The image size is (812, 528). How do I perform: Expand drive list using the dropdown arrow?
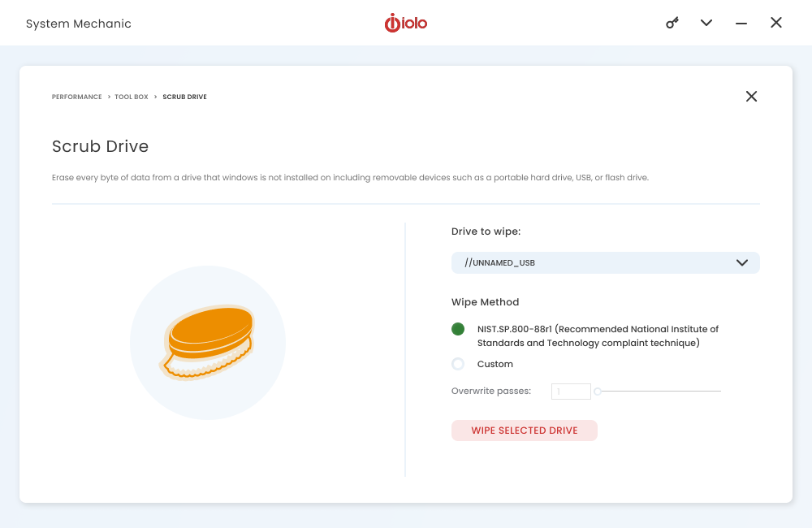741,262
